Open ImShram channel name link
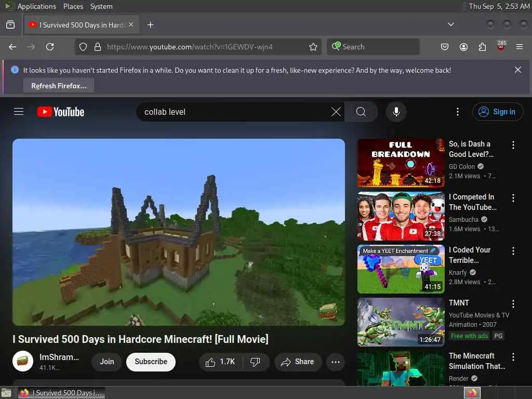 59,357
